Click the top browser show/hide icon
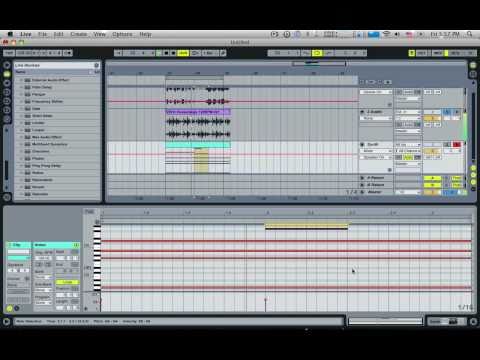Image resolution: width=480 pixels, height=360 pixels. (7, 65)
